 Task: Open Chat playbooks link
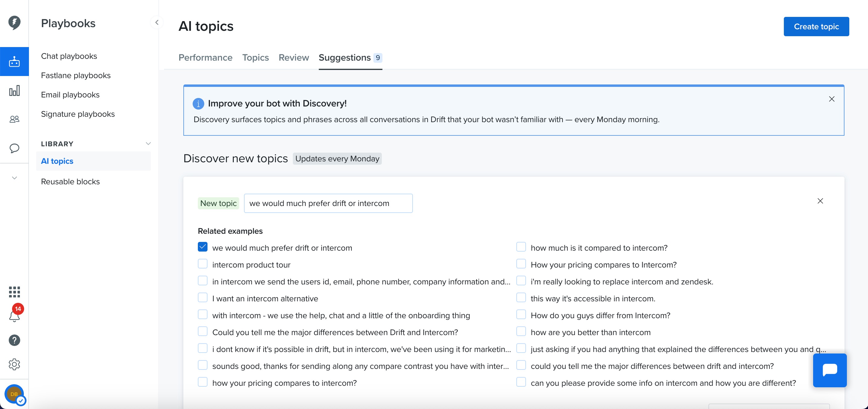point(69,56)
